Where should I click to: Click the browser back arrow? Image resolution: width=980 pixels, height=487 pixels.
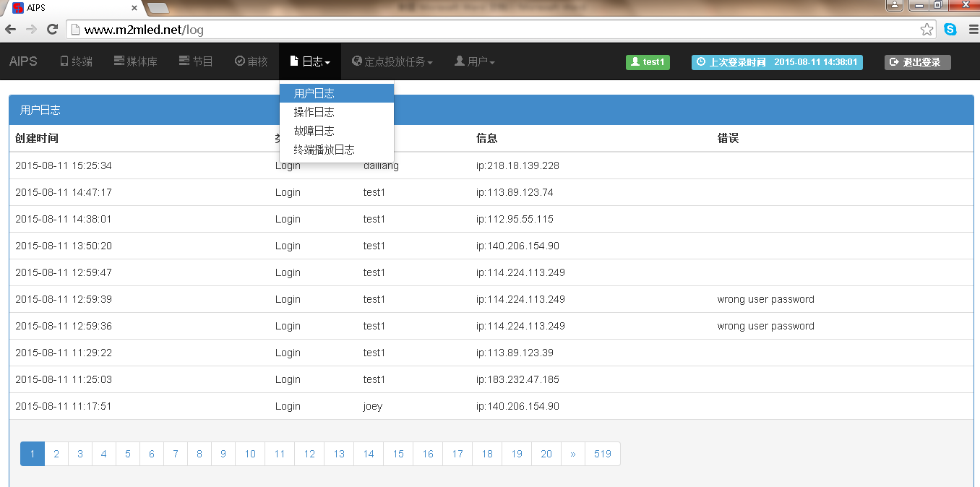point(10,30)
